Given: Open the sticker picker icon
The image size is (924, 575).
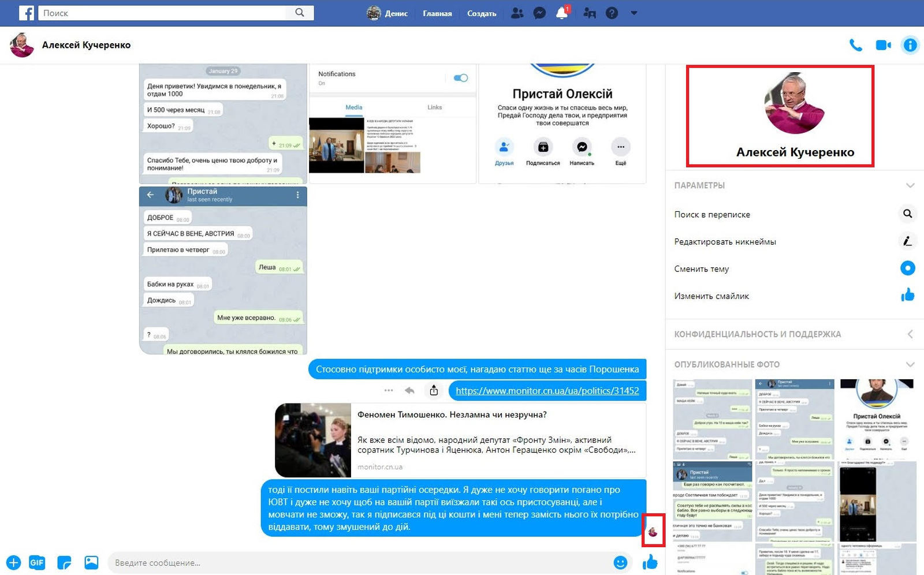Looking at the screenshot, I should 64,563.
